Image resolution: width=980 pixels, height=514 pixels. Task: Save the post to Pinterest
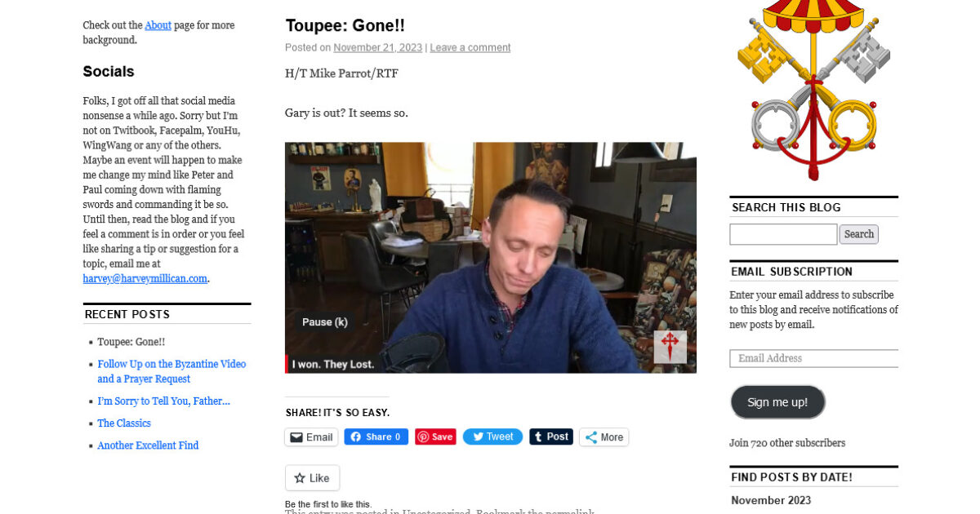435,436
